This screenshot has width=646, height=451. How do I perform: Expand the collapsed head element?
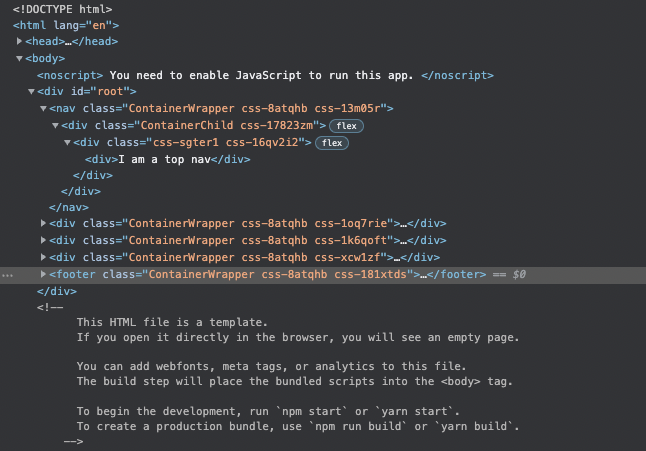[19, 41]
